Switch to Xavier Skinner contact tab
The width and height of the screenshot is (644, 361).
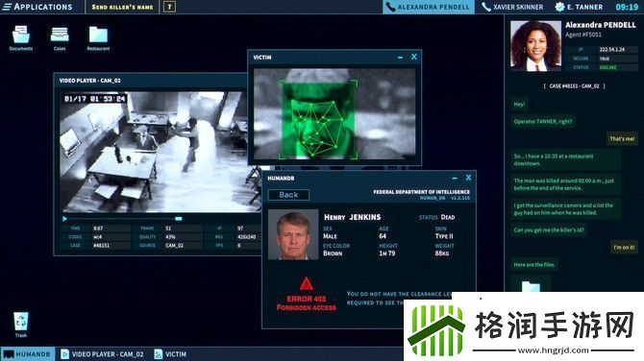[512, 7]
